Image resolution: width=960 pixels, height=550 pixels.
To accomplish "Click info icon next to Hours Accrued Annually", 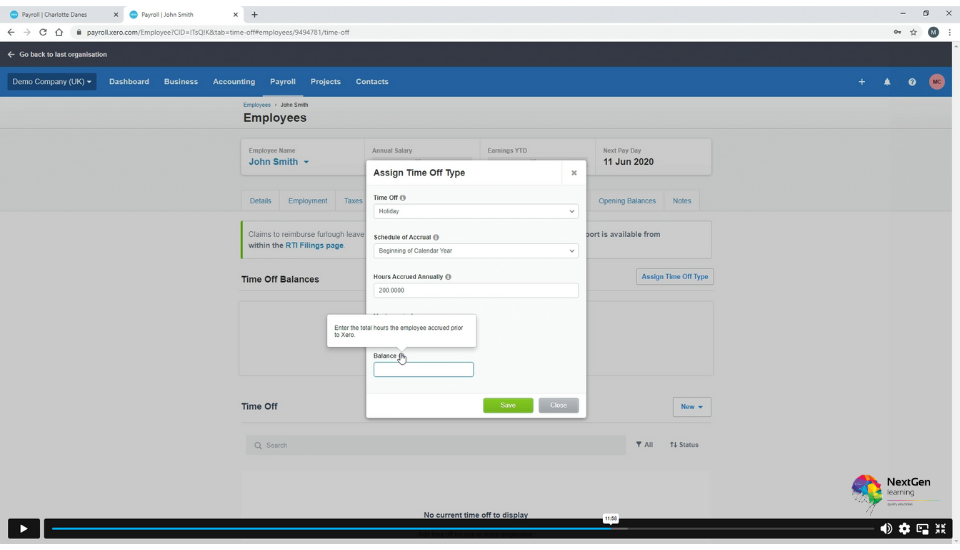I will coord(448,276).
